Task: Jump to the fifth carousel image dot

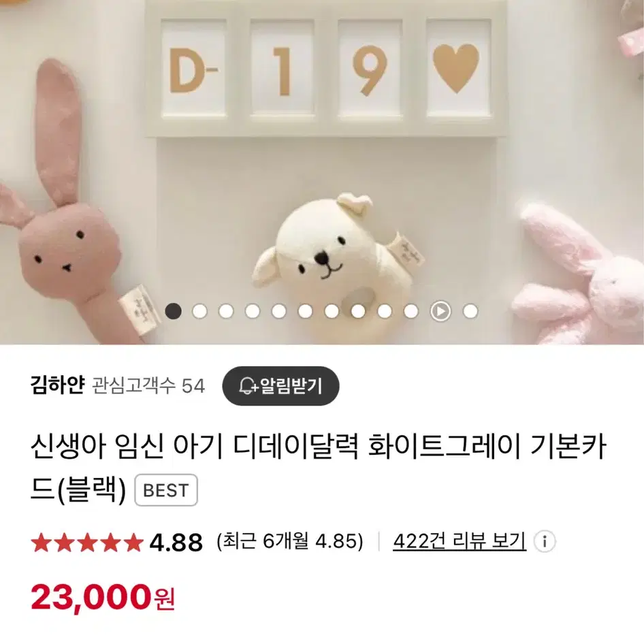Action: 279,311
